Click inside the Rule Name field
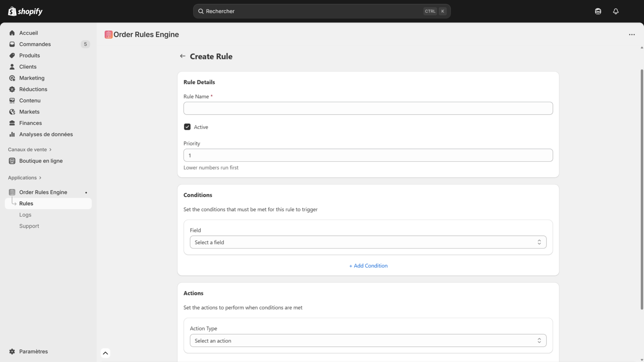Viewport: 644px width, 362px height. coord(367,108)
